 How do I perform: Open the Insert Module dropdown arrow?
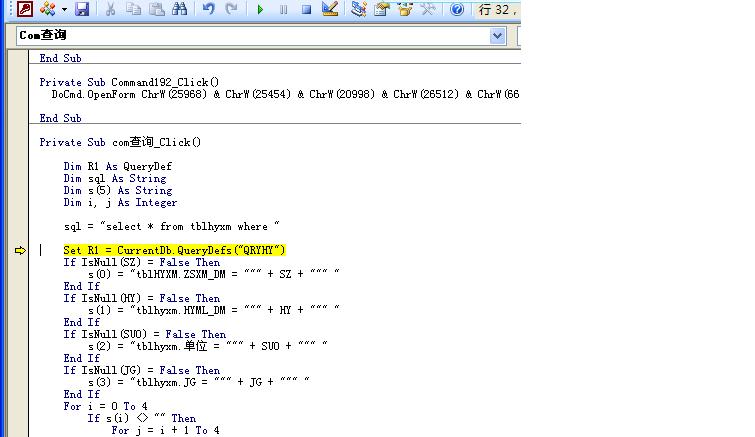click(64, 9)
